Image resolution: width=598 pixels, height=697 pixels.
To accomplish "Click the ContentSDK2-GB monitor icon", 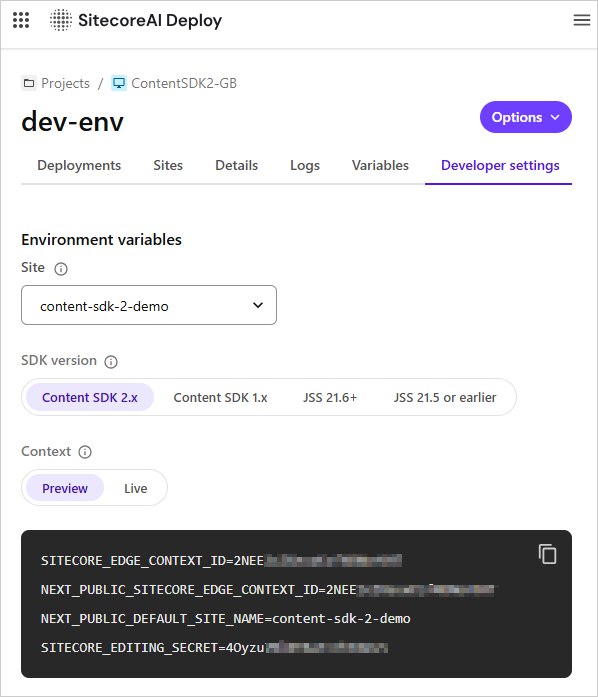I will pyautogui.click(x=119, y=83).
